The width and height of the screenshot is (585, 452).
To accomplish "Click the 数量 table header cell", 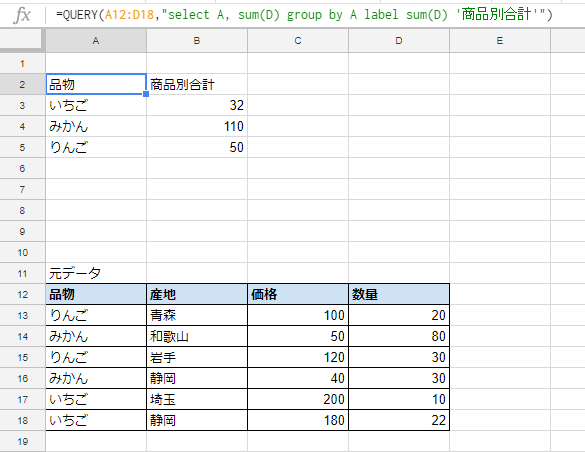I will (x=399, y=295).
